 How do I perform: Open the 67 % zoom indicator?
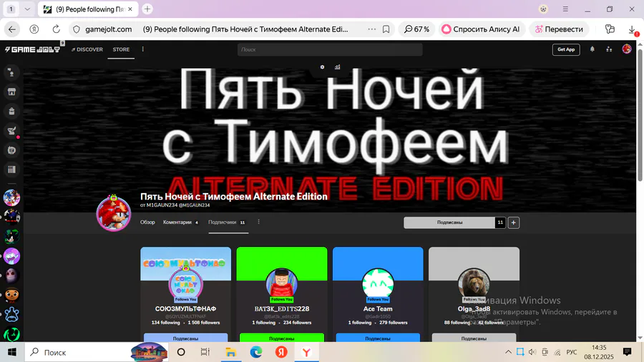(417, 29)
